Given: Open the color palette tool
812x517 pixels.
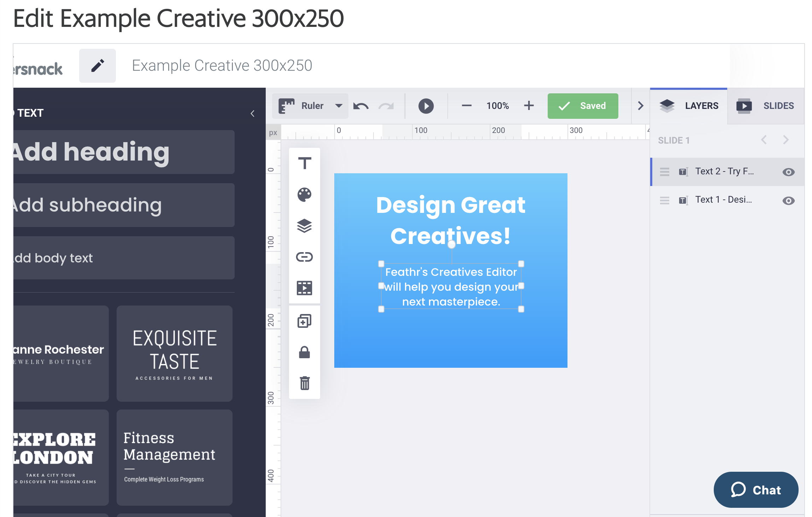Looking at the screenshot, I should pyautogui.click(x=305, y=194).
